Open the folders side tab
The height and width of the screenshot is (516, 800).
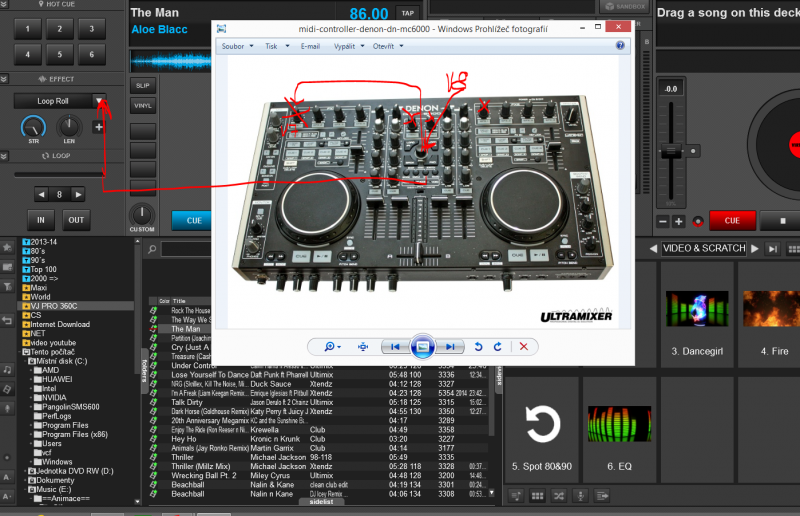[x=144, y=371]
